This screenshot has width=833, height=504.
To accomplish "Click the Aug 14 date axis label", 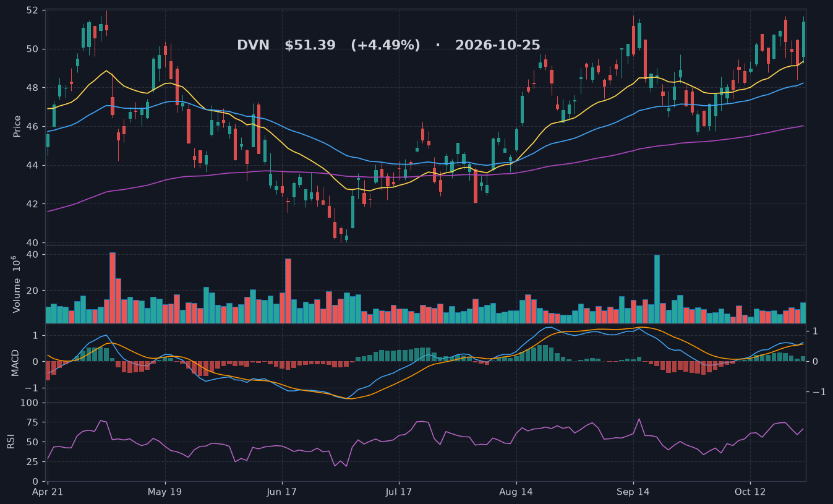I will (516, 492).
